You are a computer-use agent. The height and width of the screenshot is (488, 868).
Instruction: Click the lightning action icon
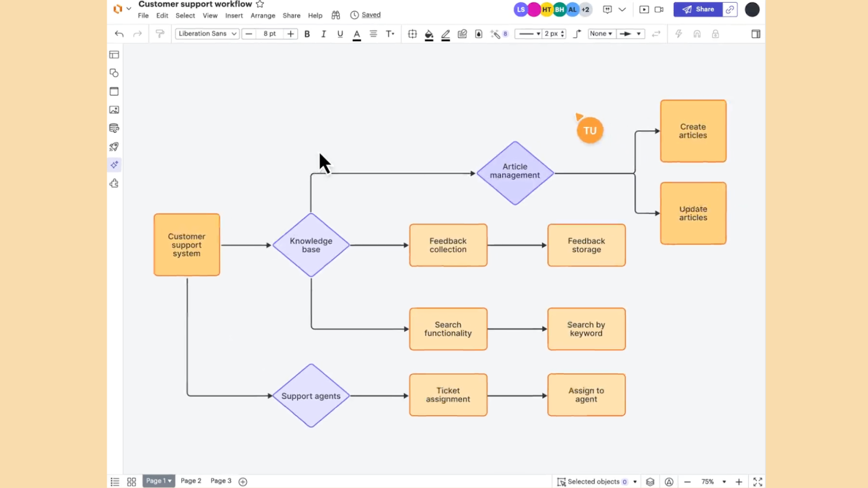click(679, 34)
